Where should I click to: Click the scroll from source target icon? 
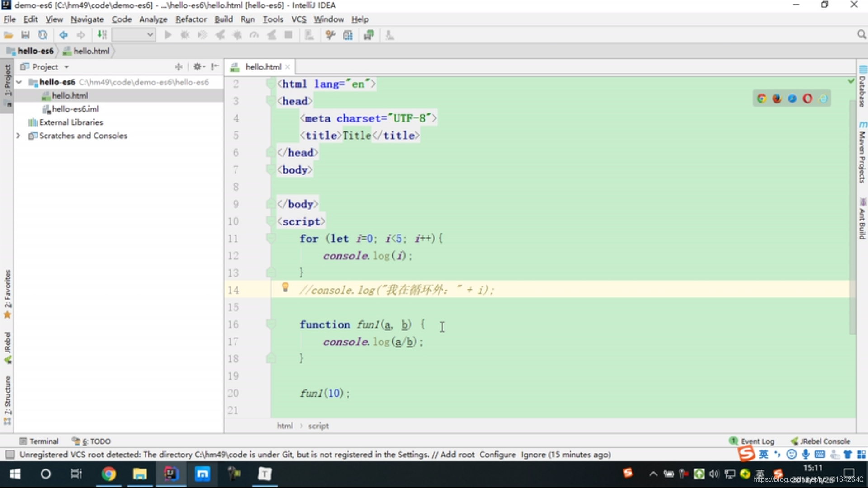click(179, 67)
